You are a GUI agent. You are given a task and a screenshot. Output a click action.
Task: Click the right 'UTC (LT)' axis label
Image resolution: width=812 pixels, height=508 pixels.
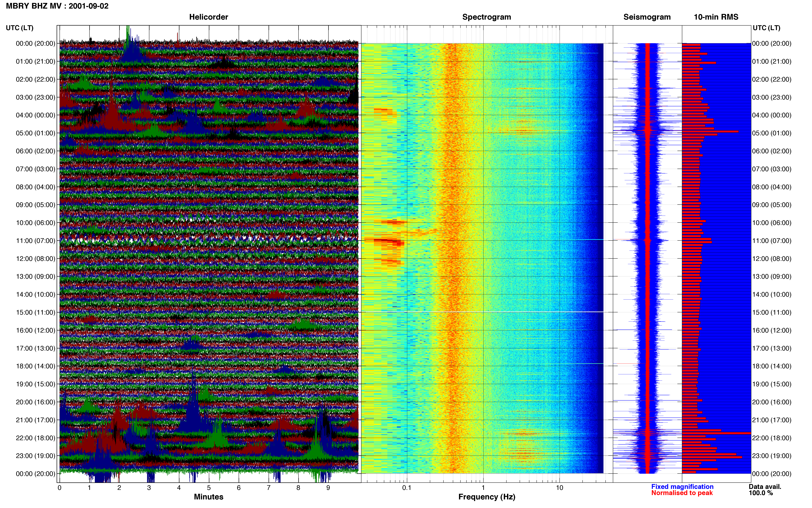(x=766, y=28)
